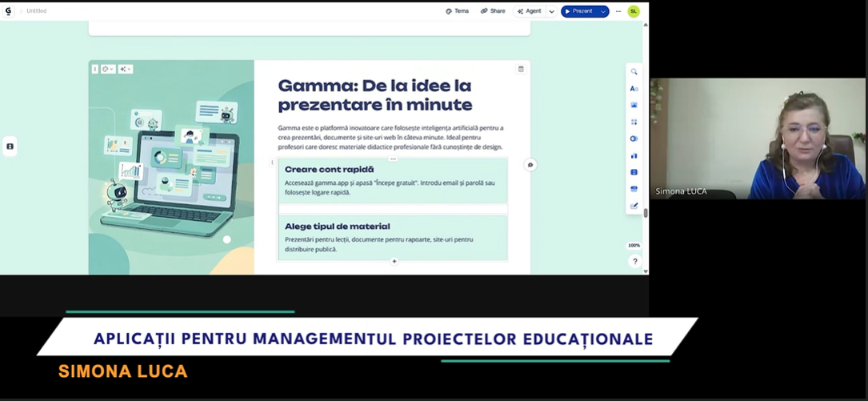Open the card layout template icon
Image resolution: width=868 pixels, height=401 pixels.
520,69
